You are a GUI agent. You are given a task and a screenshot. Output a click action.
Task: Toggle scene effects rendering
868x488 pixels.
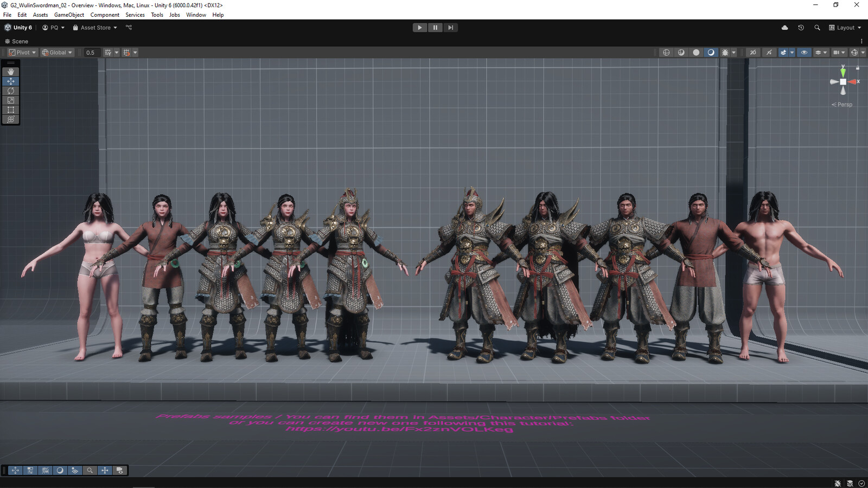pyautogui.click(x=783, y=53)
